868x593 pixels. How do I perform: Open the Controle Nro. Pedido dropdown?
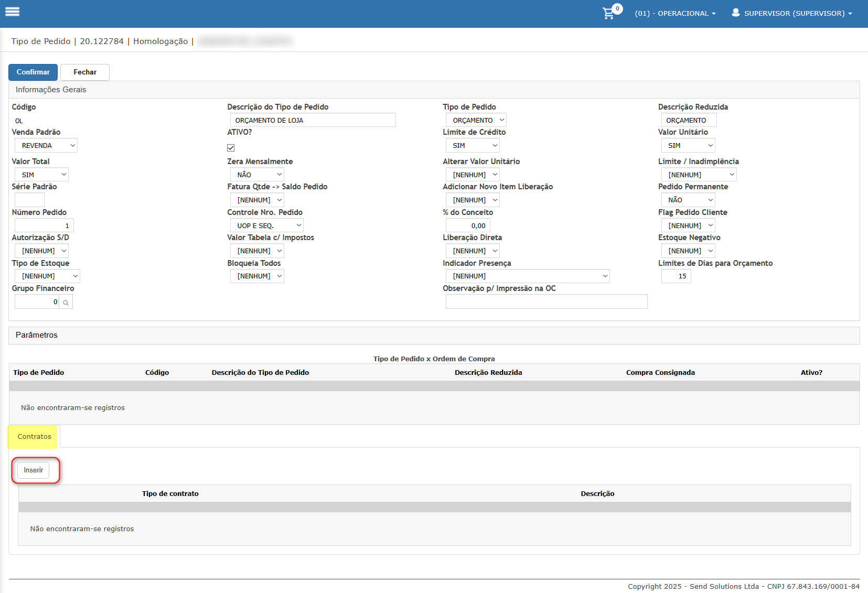click(267, 225)
